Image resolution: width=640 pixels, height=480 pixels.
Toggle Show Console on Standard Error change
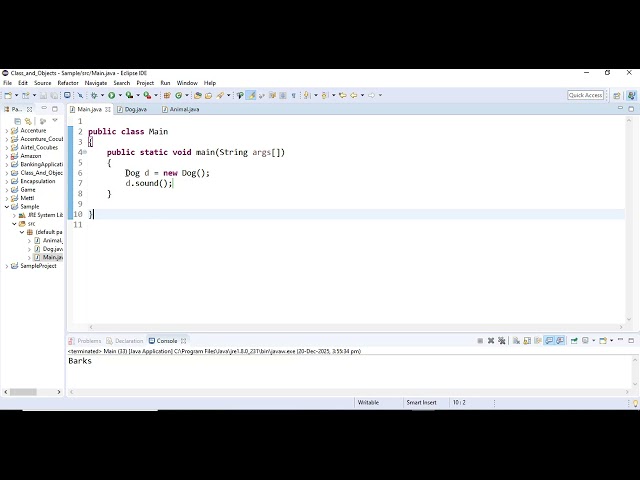(560, 341)
